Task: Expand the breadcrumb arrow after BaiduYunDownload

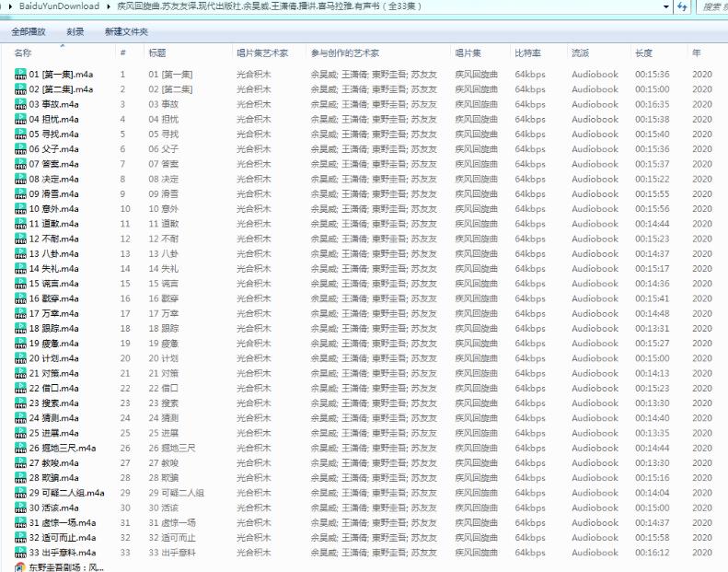Action: 108,6
